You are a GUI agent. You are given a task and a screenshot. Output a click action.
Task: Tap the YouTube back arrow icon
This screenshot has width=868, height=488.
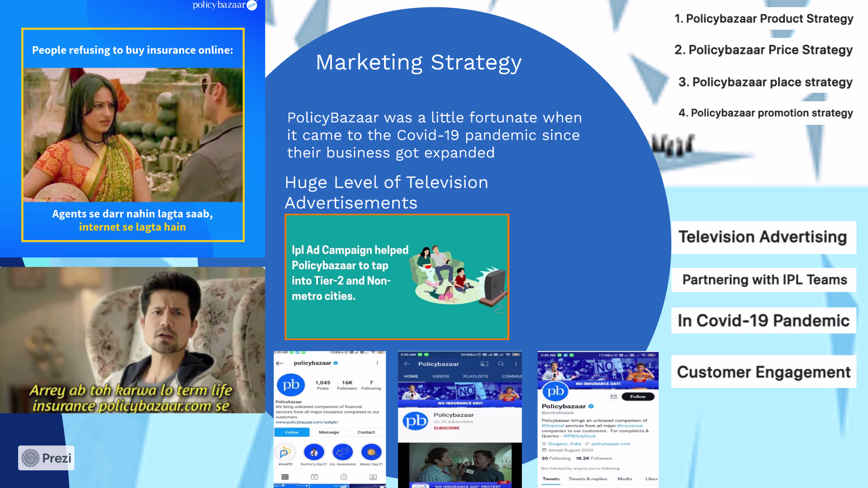click(x=407, y=364)
